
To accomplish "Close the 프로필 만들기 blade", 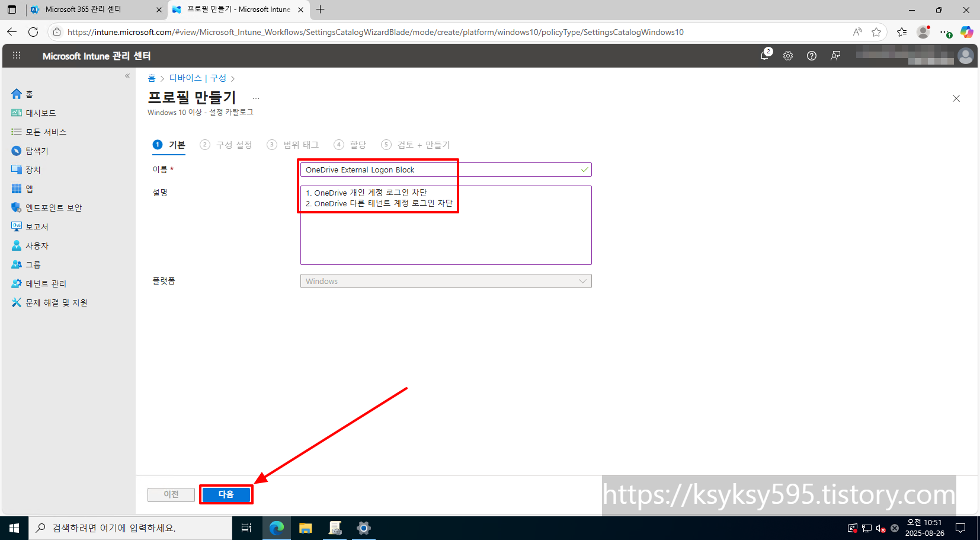I will pos(956,98).
